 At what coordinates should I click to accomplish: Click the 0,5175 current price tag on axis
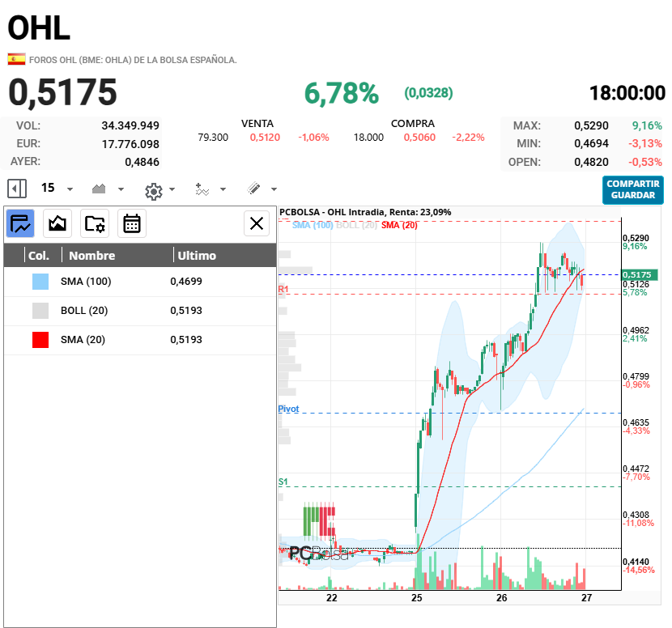[x=640, y=274]
